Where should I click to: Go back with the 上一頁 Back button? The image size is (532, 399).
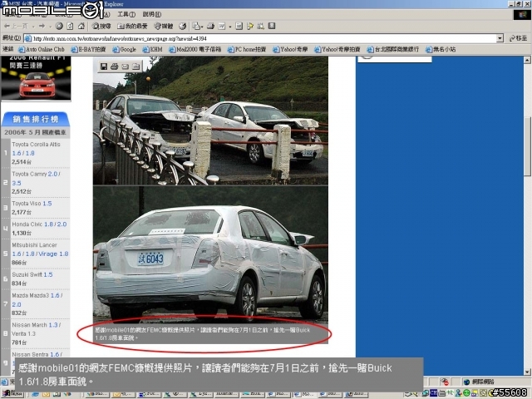point(15,26)
